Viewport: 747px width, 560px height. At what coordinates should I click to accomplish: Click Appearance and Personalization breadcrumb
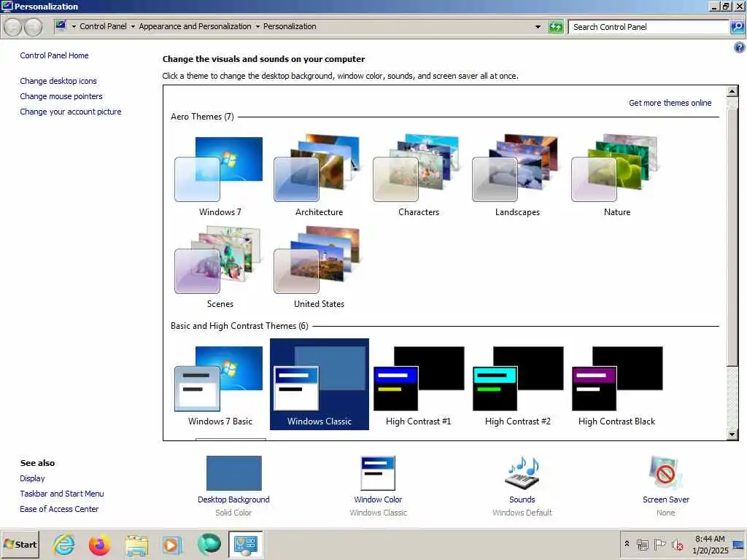point(195,26)
